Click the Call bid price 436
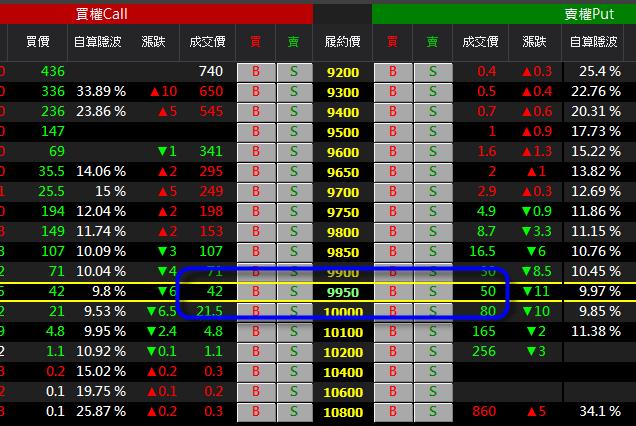Viewport: 636px width, 426px height. (53, 71)
